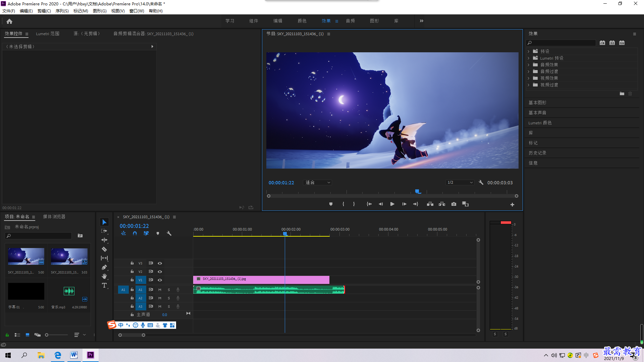Toggle linked selection in timeline
Viewport: 644px width, 362px height.
click(146, 233)
